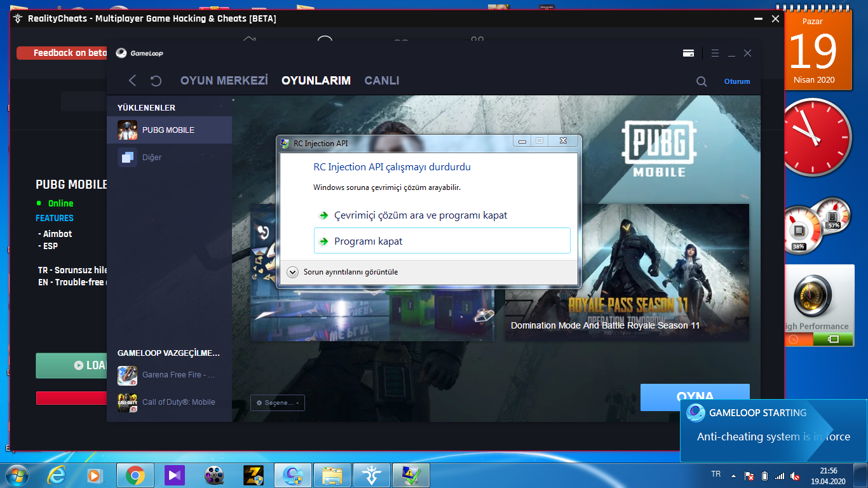Click the Oturum login link
The height and width of the screenshot is (488, 868).
point(737,81)
